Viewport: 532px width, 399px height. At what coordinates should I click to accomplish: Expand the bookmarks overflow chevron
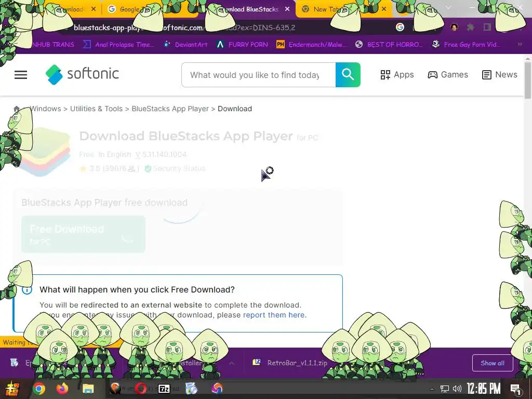click(520, 45)
